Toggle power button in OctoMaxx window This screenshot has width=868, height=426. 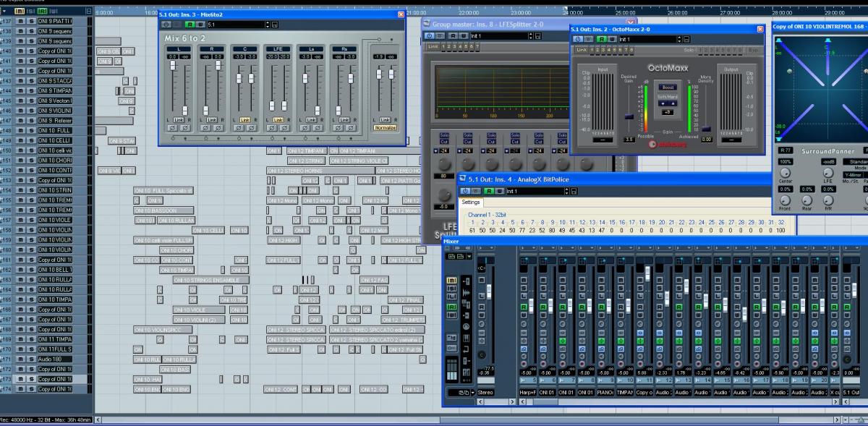[577, 39]
